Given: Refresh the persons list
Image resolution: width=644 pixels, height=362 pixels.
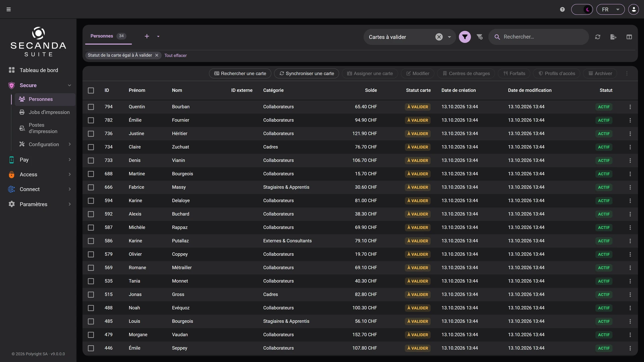Looking at the screenshot, I should coord(598,37).
